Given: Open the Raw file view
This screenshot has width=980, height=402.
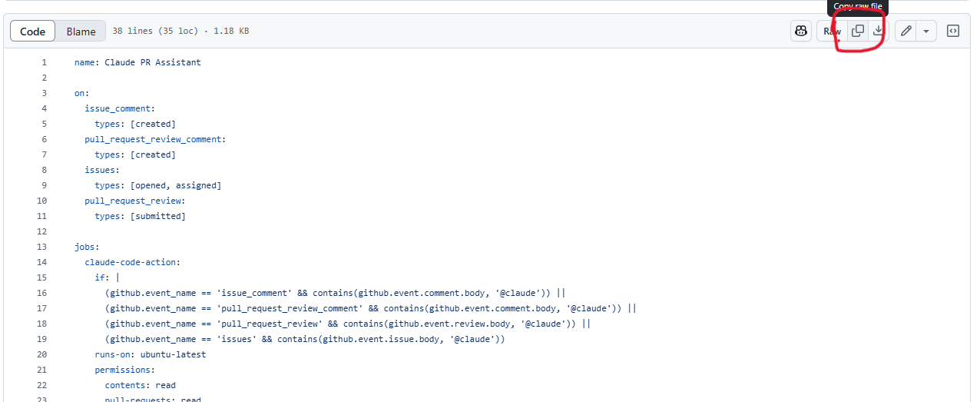Looking at the screenshot, I should tap(833, 31).
